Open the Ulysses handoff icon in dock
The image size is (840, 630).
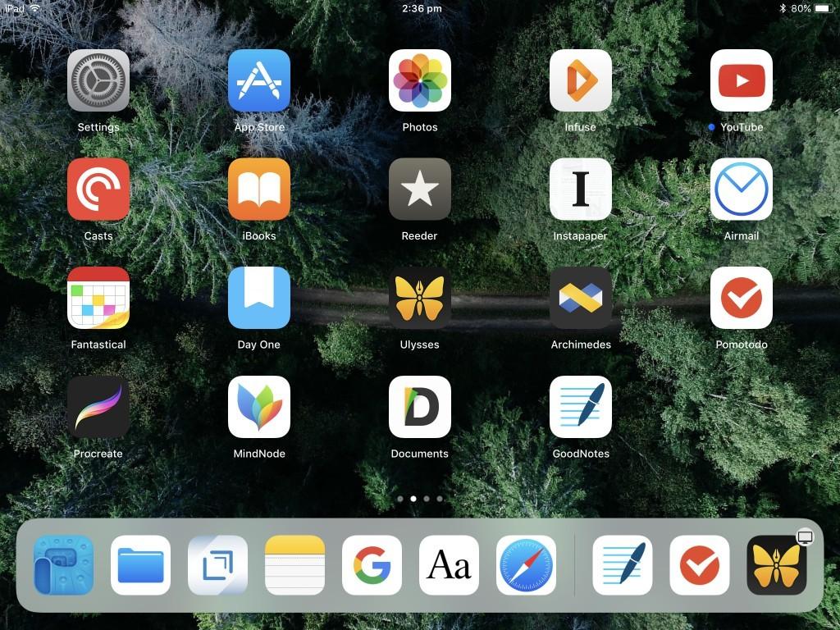(777, 565)
